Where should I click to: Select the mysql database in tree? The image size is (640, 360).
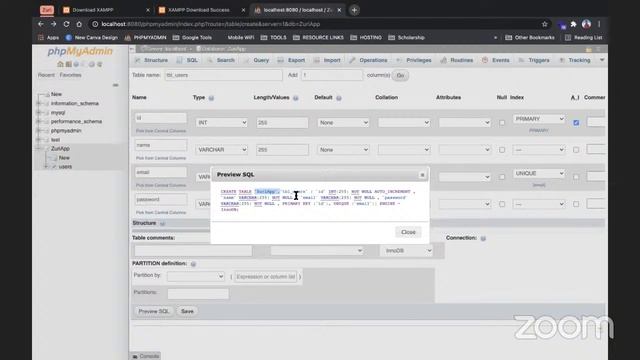58,113
